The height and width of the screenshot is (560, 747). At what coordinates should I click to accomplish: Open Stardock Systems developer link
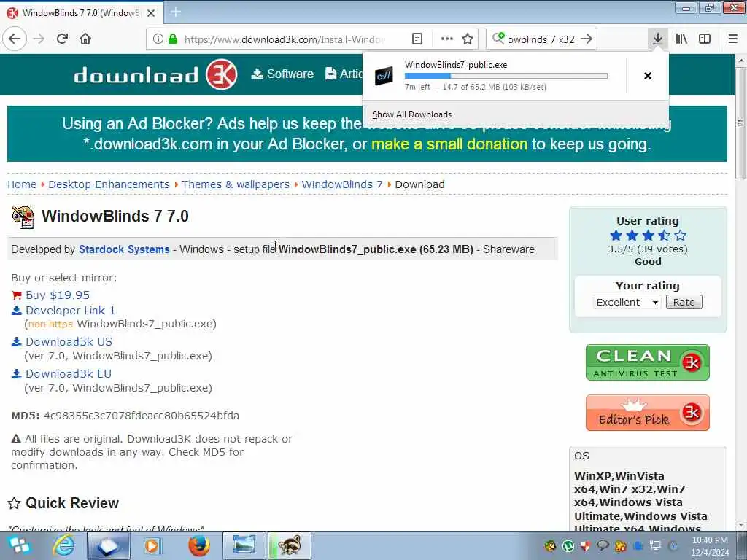(124, 249)
